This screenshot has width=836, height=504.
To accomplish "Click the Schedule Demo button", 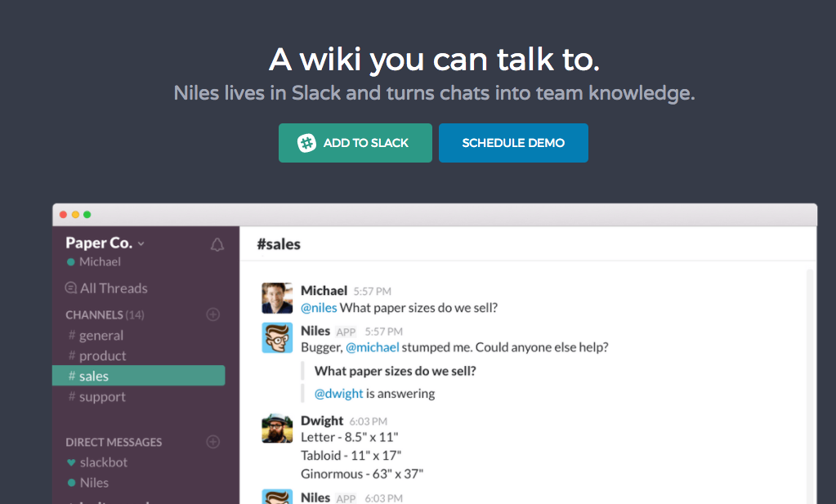I will click(513, 143).
